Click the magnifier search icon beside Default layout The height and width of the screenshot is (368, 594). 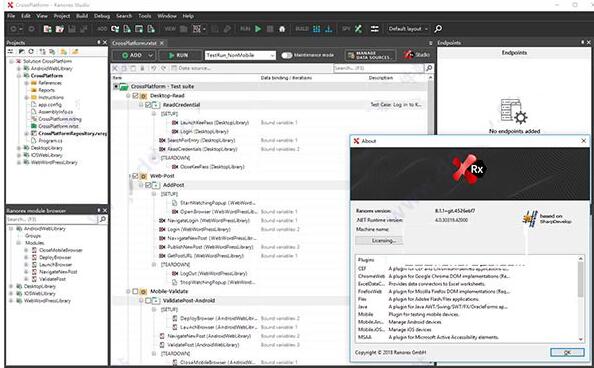438,29
